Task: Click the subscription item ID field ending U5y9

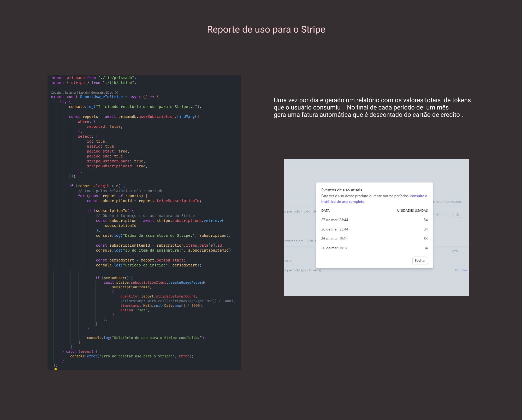Action: [442, 214]
